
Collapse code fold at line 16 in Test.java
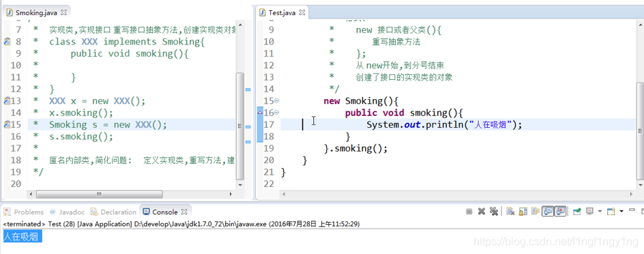[276, 113]
